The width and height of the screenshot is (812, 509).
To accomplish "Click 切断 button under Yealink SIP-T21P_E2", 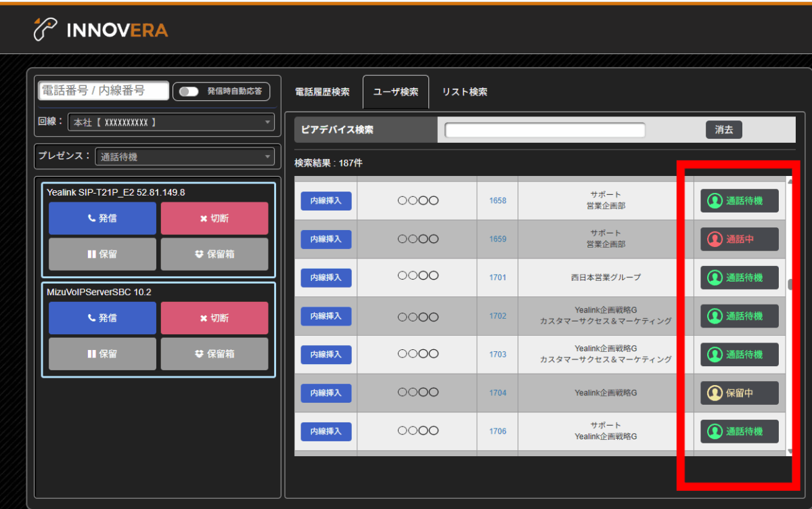I will (215, 219).
